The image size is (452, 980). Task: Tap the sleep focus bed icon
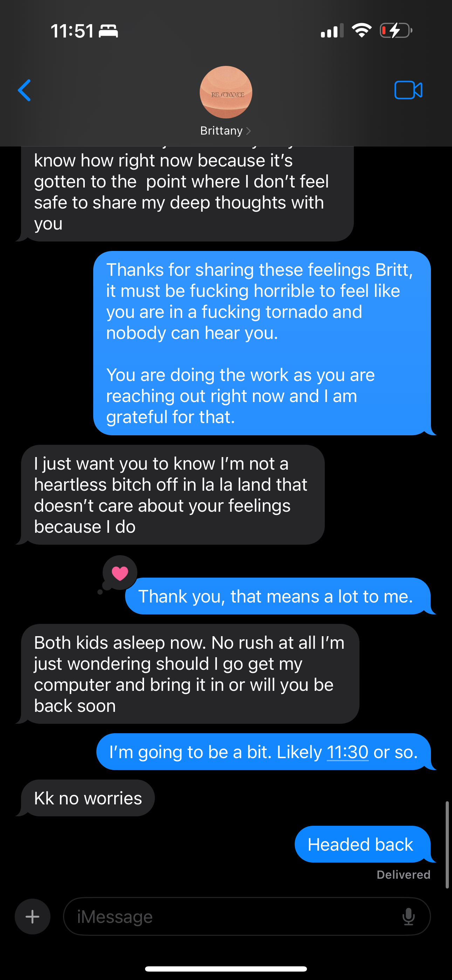click(108, 31)
